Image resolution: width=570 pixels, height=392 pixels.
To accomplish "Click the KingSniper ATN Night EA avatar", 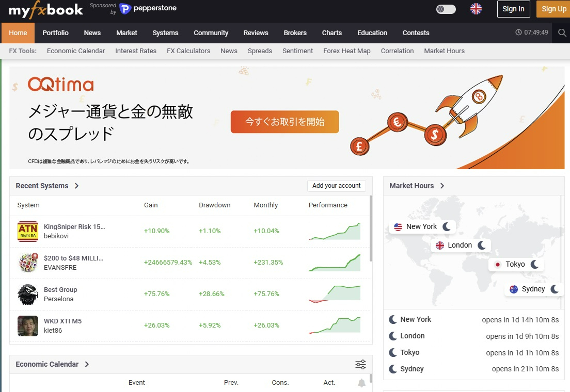I will (x=28, y=232).
